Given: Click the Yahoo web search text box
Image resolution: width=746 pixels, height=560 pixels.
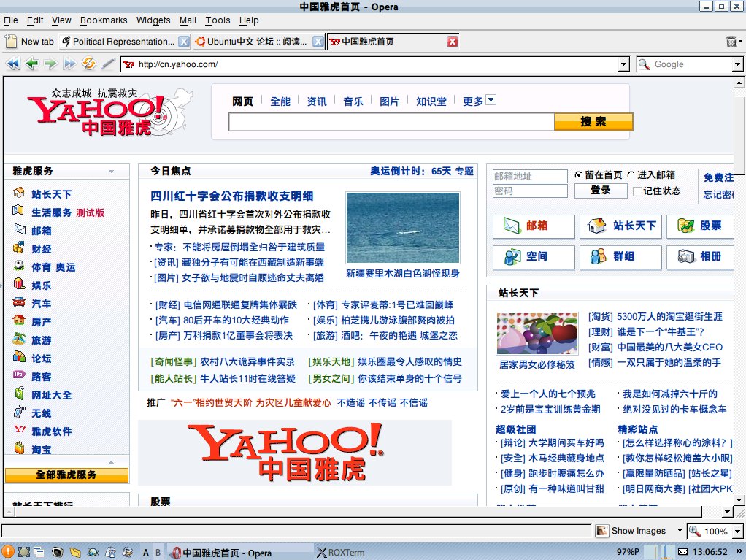Looking at the screenshot, I should 391,122.
